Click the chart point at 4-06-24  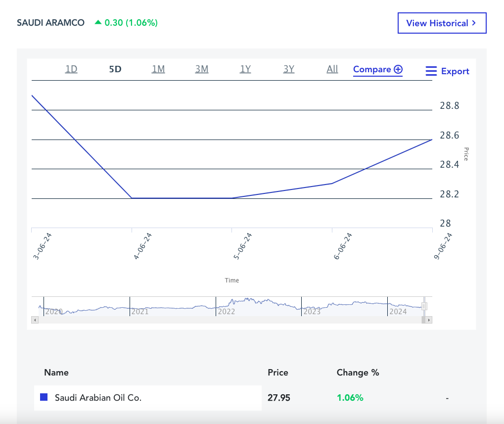pos(132,198)
